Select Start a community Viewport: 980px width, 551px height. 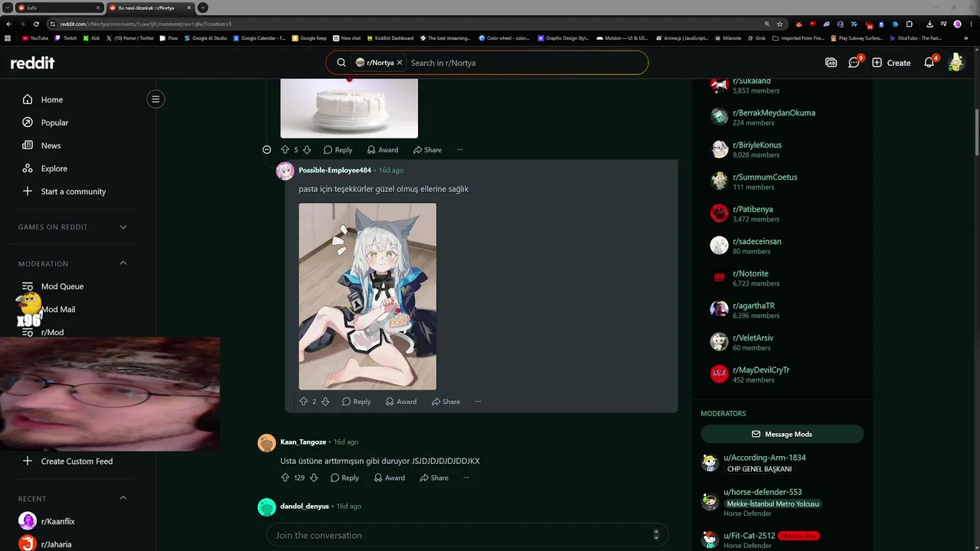(x=73, y=191)
